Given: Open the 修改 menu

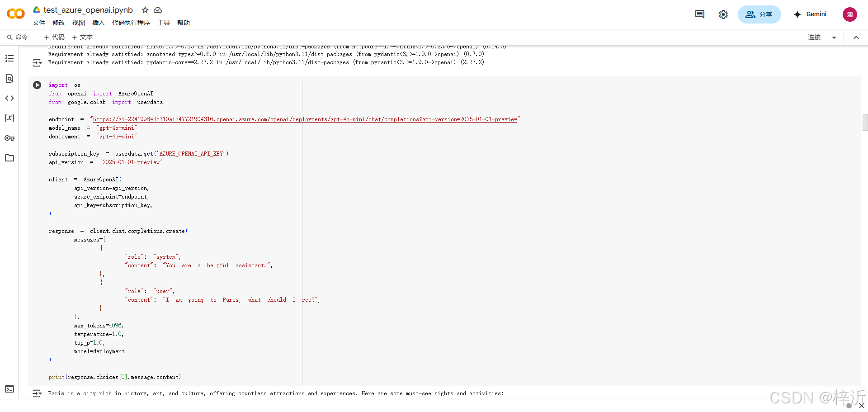Looking at the screenshot, I should point(59,23).
